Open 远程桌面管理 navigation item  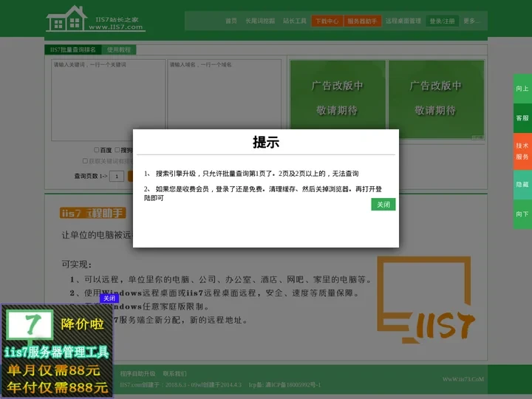point(403,21)
